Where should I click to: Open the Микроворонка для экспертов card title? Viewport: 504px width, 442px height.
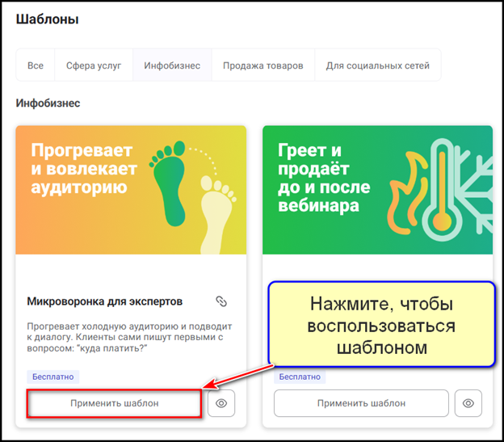pos(105,301)
